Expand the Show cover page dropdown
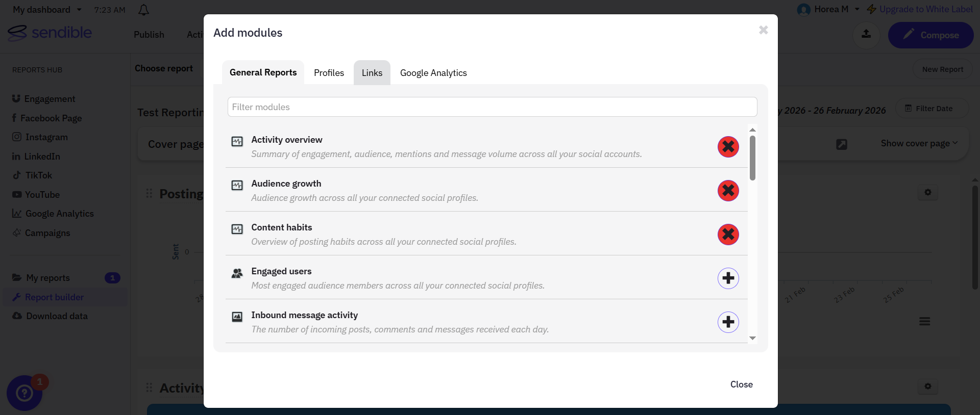The image size is (980, 415). pyautogui.click(x=919, y=143)
